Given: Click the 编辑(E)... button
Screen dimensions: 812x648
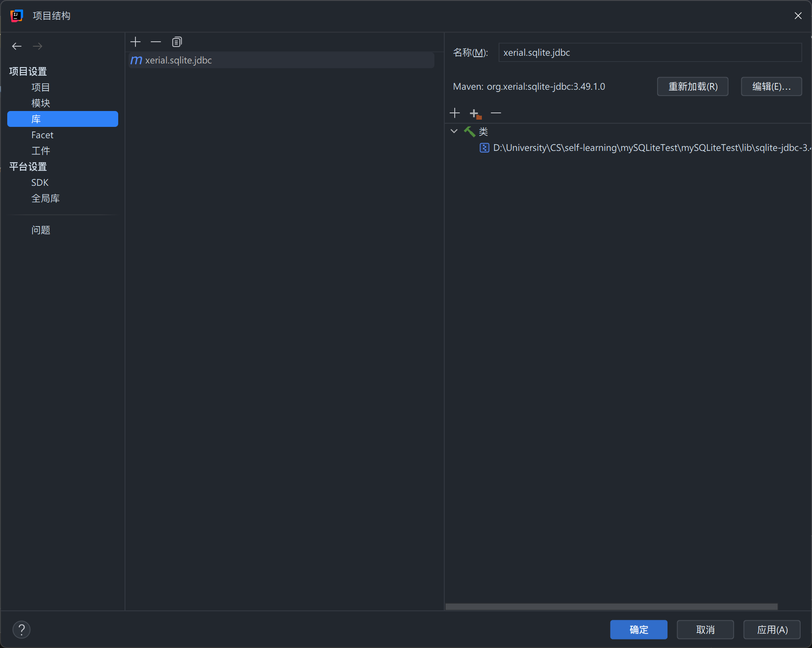Looking at the screenshot, I should click(x=771, y=87).
